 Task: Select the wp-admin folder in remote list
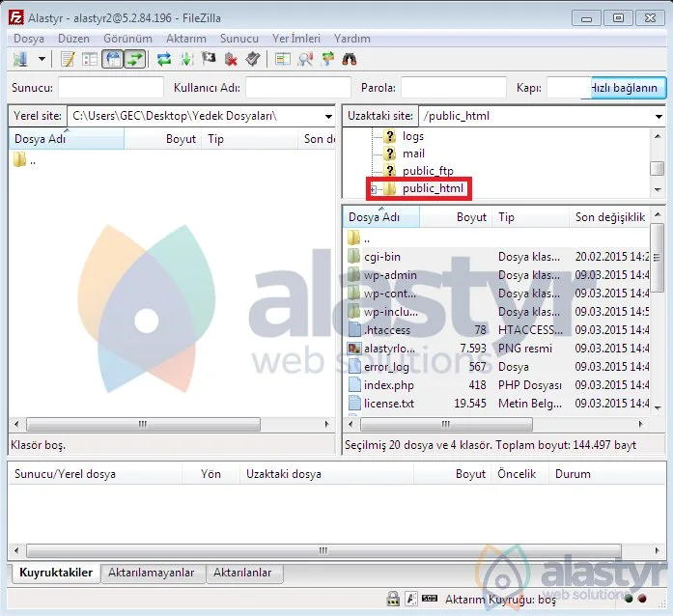tap(390, 275)
